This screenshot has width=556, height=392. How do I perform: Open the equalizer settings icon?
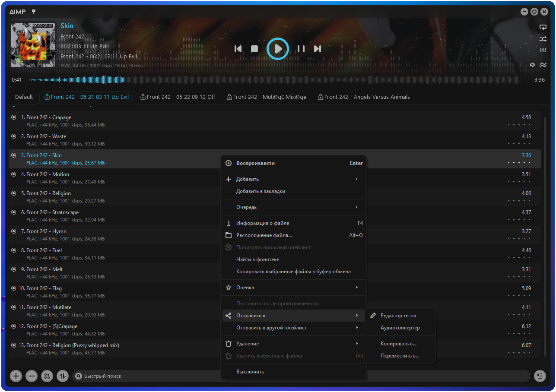point(543,51)
